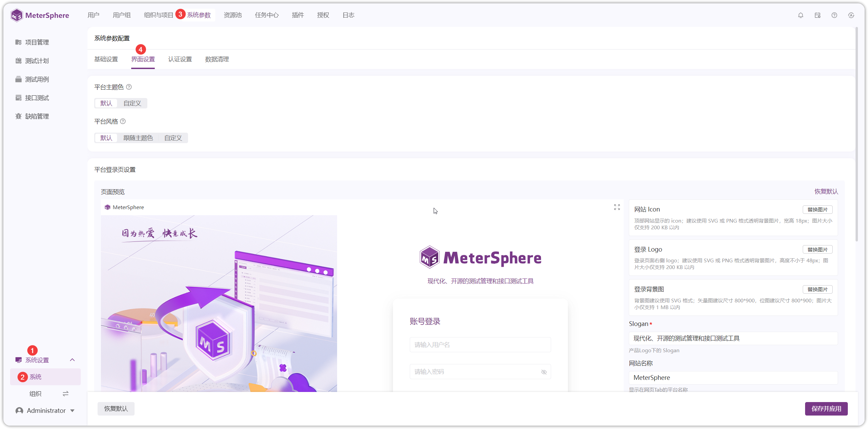The height and width of the screenshot is (429, 868).
Task: Click the 测试计划 sidebar icon
Action: [x=19, y=61]
